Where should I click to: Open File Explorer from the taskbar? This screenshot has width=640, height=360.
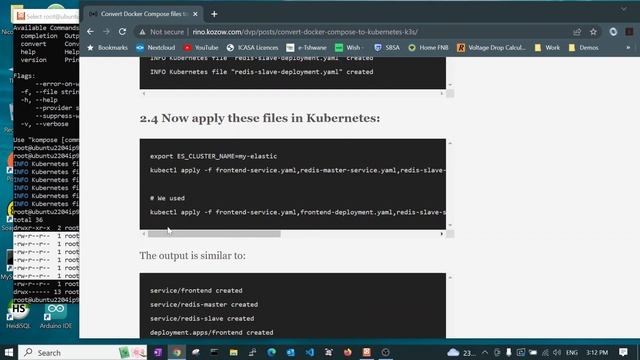pos(233,352)
